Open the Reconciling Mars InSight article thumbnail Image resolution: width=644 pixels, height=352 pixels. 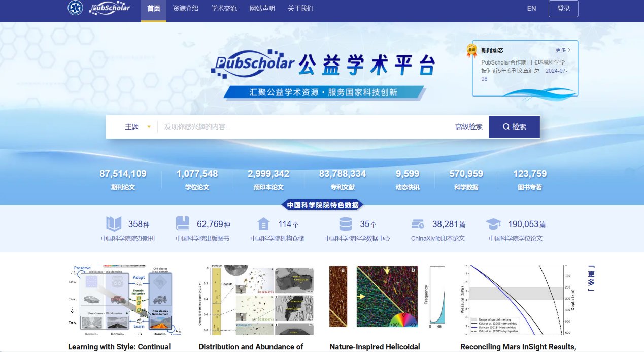pos(518,300)
